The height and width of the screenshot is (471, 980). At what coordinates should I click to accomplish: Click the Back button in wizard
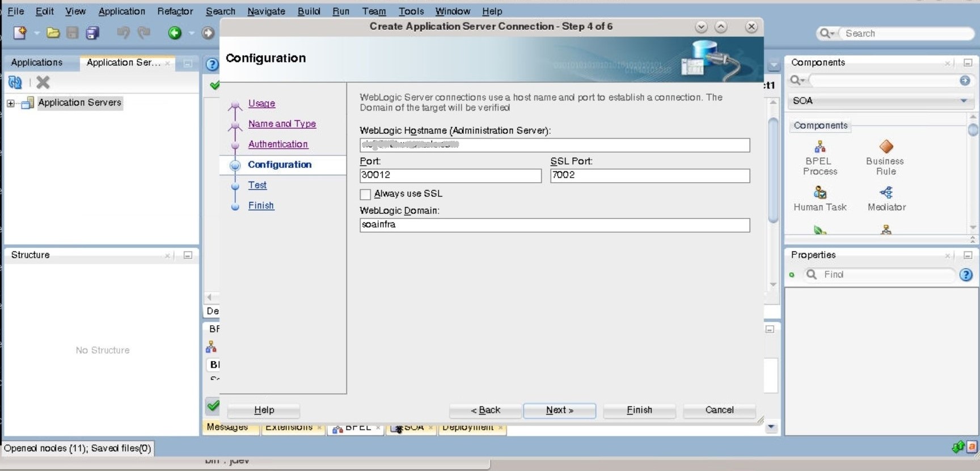click(x=485, y=410)
